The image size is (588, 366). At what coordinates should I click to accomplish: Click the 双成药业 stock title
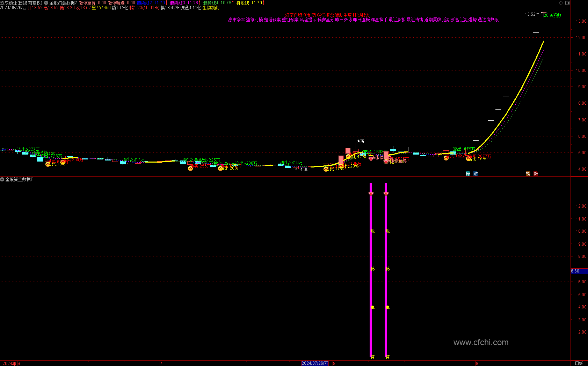pos(8,3)
